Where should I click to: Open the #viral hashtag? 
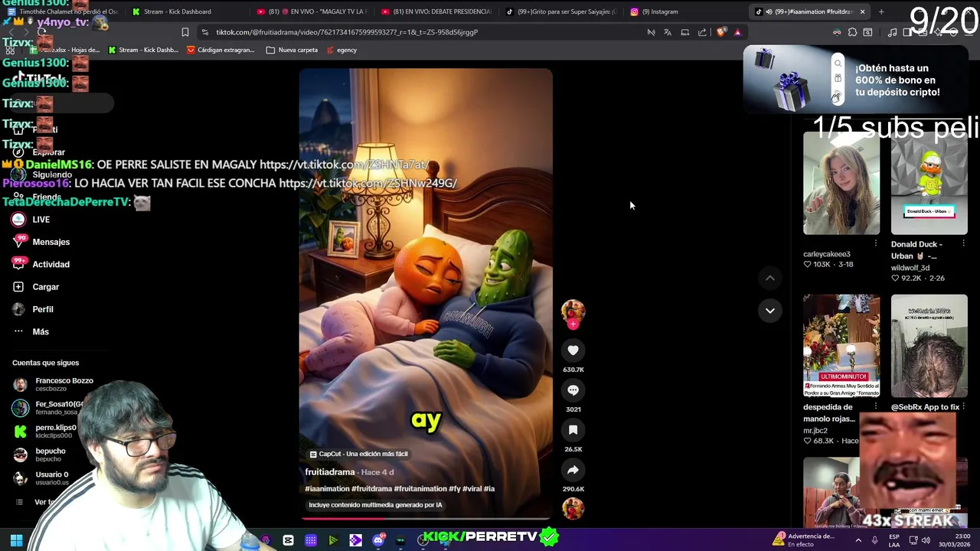click(x=472, y=489)
